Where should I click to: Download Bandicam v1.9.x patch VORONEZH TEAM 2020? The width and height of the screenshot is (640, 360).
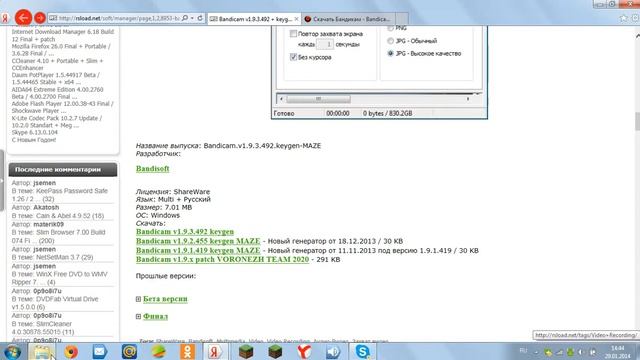pos(222,259)
